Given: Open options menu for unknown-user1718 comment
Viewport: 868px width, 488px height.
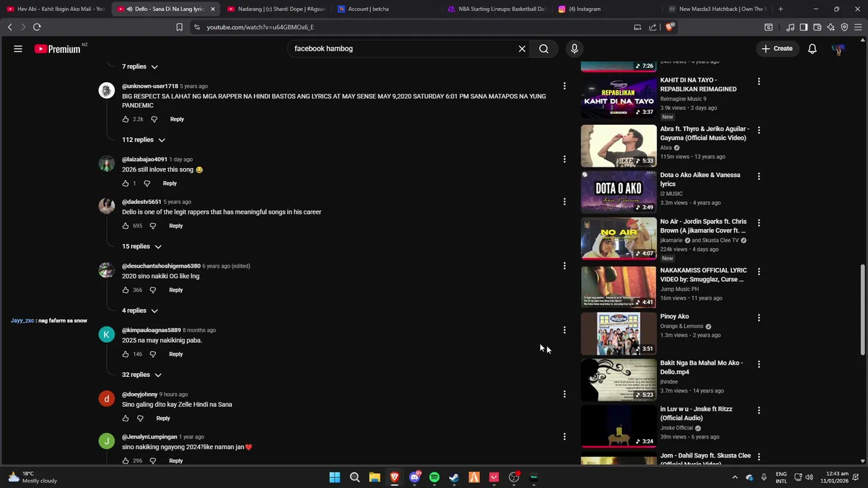Looking at the screenshot, I should pos(564,86).
